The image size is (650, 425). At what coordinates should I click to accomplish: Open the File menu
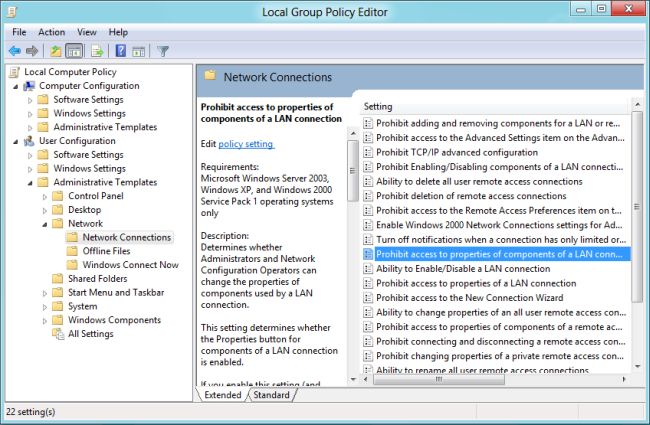pyautogui.click(x=19, y=32)
